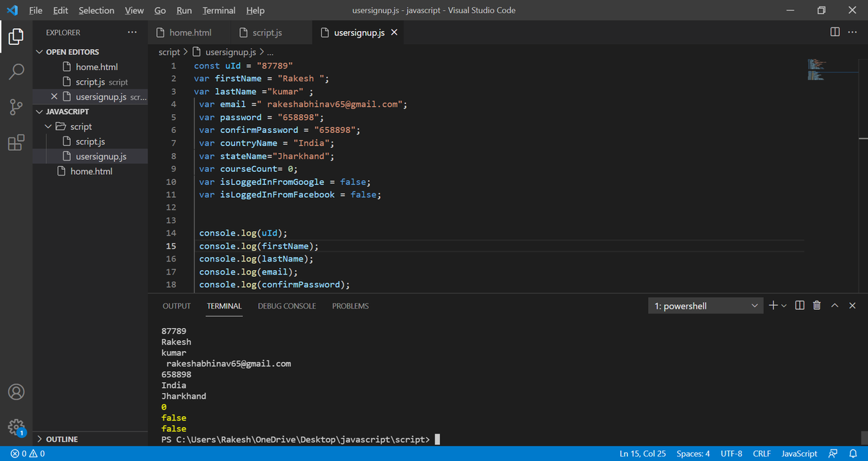868x461 pixels.
Task: Switch to the Debug Console tab
Action: coord(287,306)
